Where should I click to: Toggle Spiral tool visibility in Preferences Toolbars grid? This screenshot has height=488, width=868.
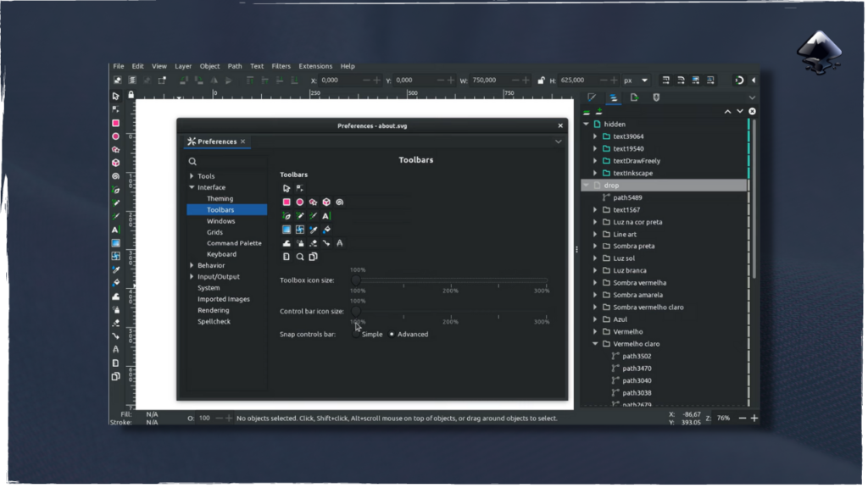coord(340,202)
